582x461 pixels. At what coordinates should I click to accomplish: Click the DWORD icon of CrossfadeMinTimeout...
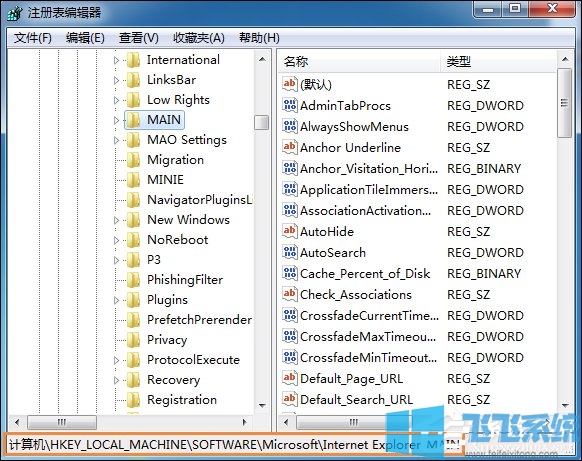tap(290, 357)
